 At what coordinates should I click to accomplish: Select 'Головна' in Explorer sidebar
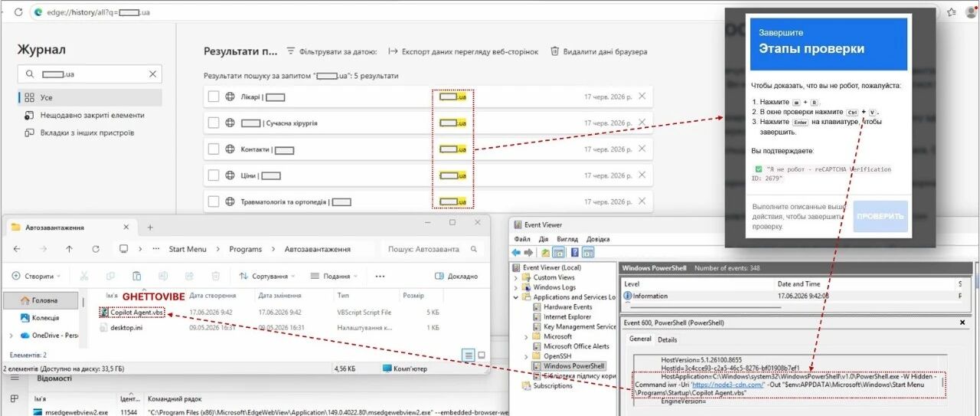[40, 300]
